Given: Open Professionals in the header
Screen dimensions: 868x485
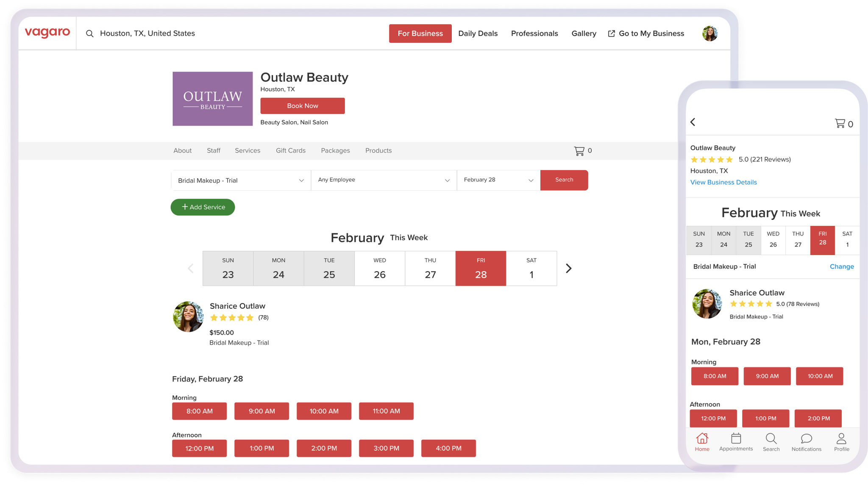Looking at the screenshot, I should 534,33.
